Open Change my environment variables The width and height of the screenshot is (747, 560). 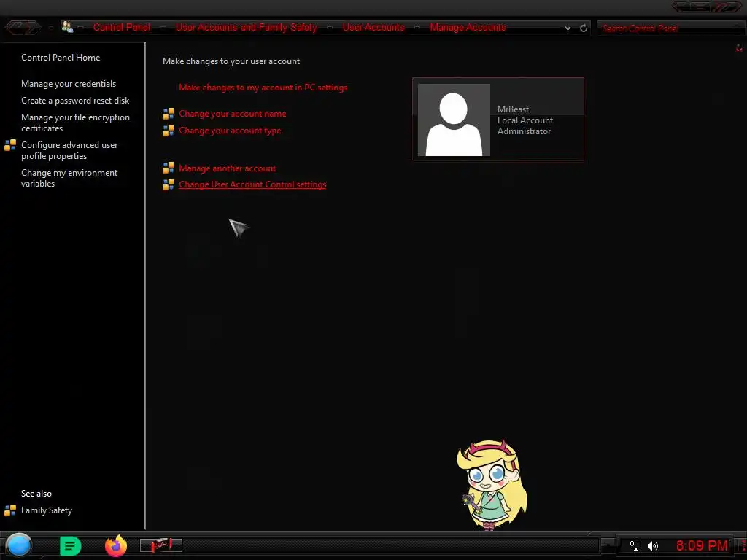(x=69, y=178)
